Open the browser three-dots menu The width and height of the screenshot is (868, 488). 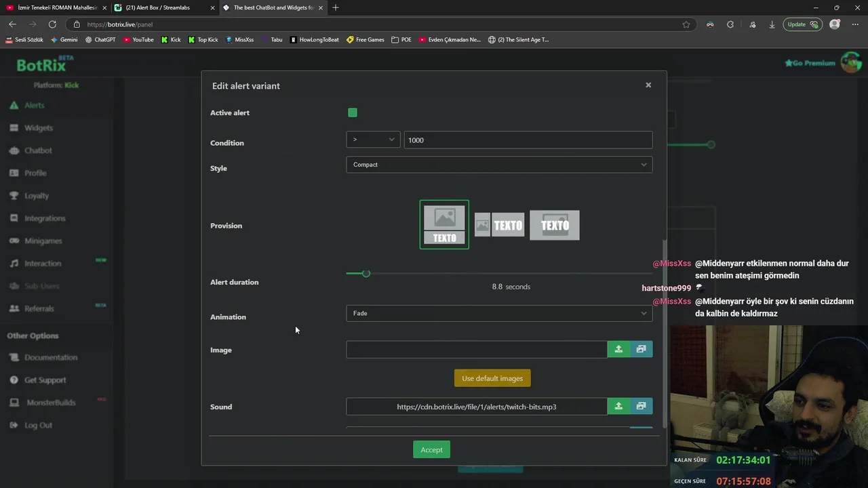855,24
